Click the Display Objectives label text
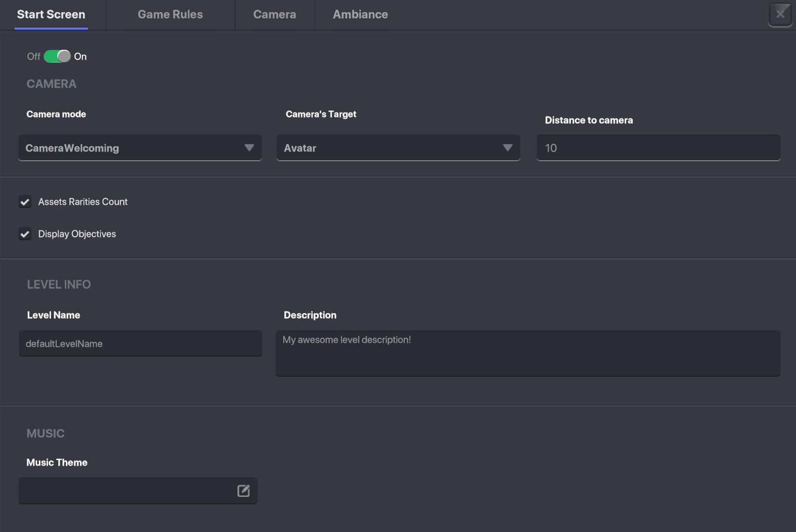 click(77, 234)
